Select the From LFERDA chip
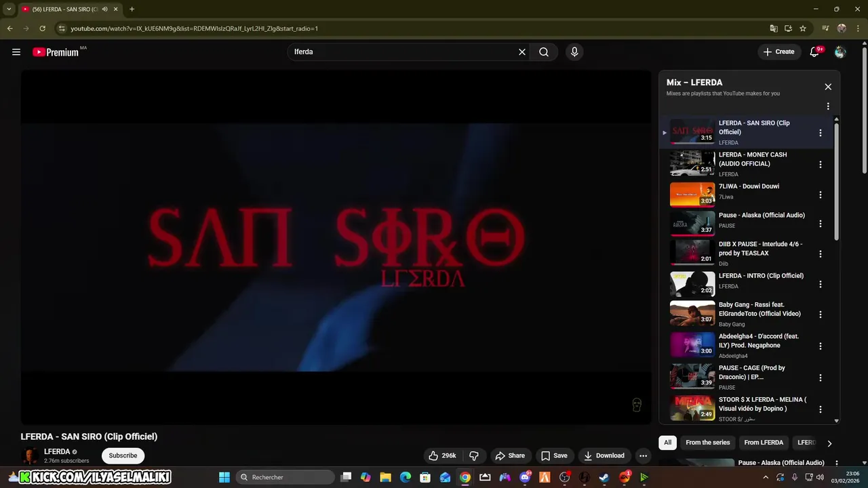Screen dimensions: 868x488 [x=764, y=443]
